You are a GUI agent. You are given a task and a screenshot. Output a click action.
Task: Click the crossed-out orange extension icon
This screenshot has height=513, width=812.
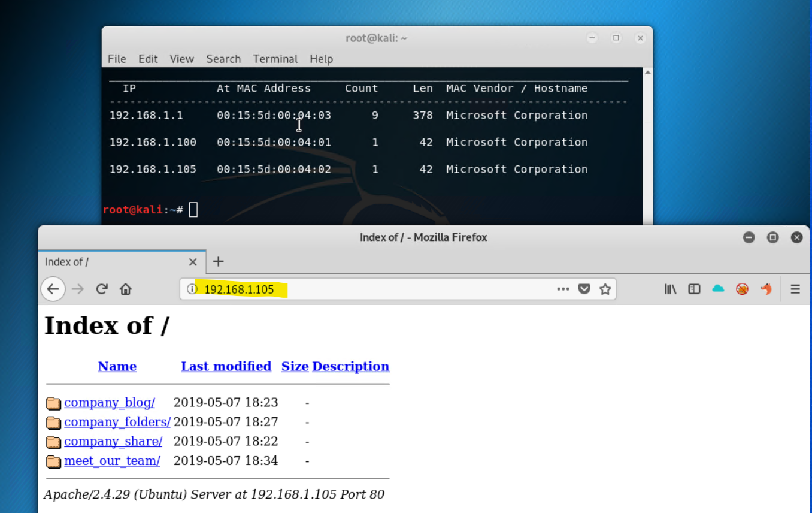(x=742, y=289)
